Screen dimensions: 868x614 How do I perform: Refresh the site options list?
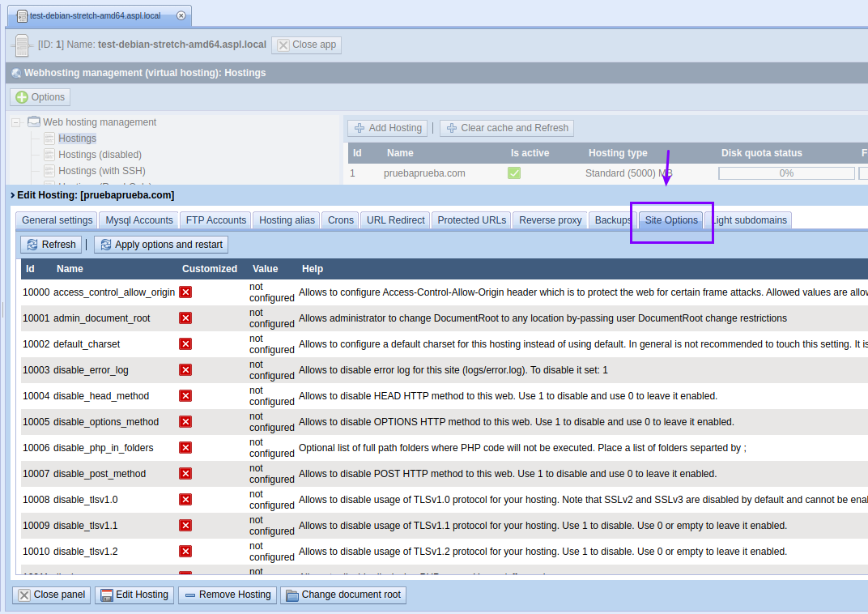point(51,245)
